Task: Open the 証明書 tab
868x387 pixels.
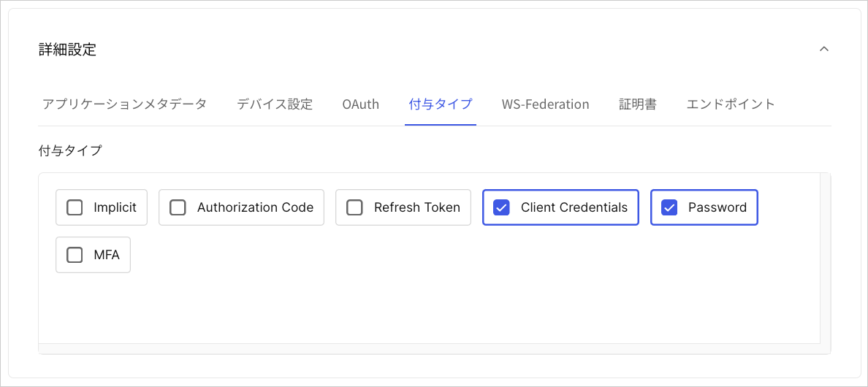Action: click(x=638, y=104)
